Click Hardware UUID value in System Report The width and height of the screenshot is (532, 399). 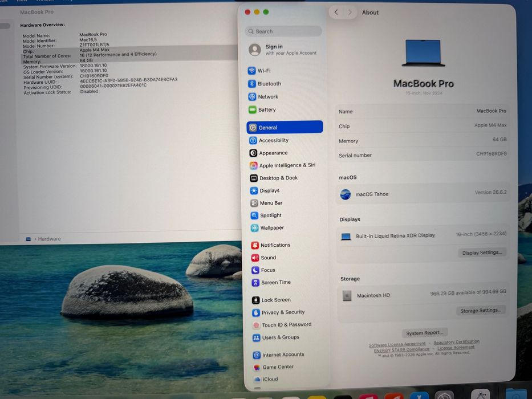[x=129, y=80]
